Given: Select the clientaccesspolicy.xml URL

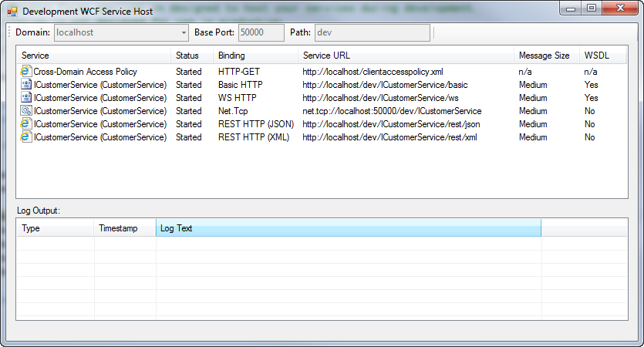Looking at the screenshot, I should point(373,72).
